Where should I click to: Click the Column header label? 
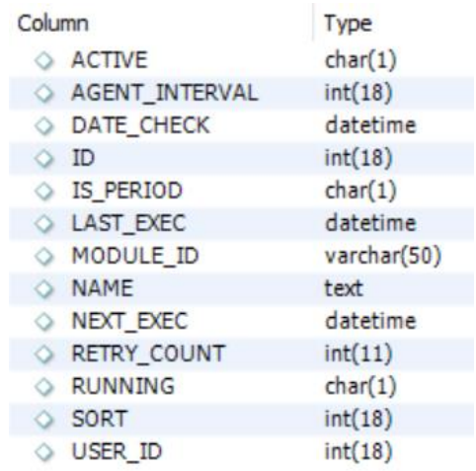click(x=53, y=24)
